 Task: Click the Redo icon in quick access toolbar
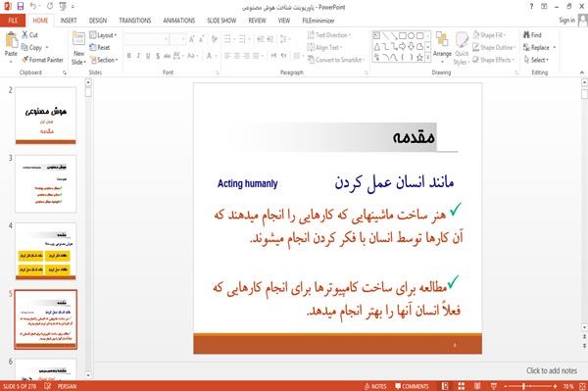(50, 7)
